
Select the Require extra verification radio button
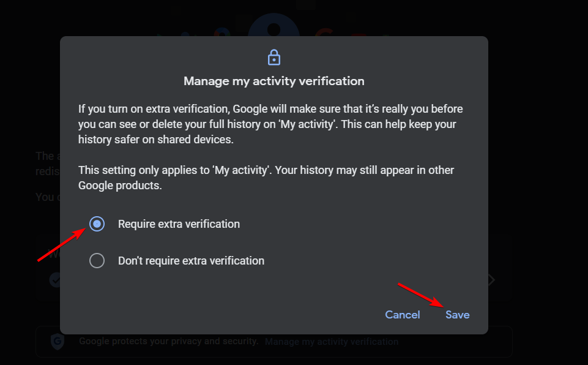(97, 224)
